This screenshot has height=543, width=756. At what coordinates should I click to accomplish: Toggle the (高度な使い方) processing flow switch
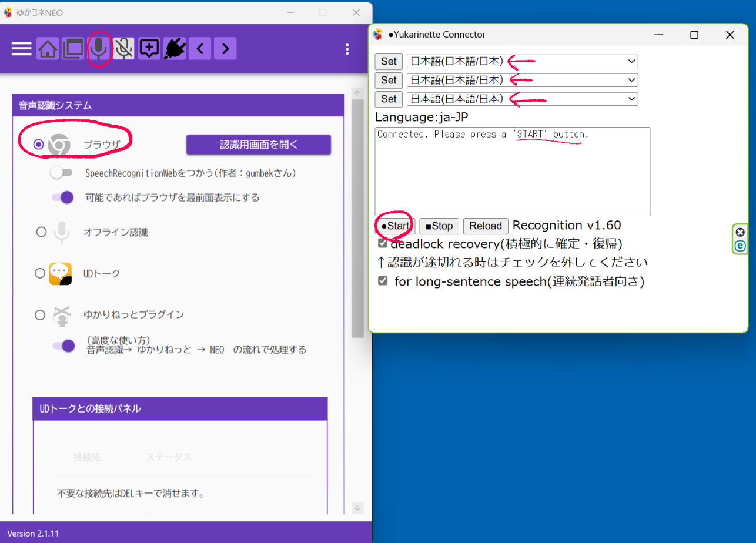click(x=63, y=346)
